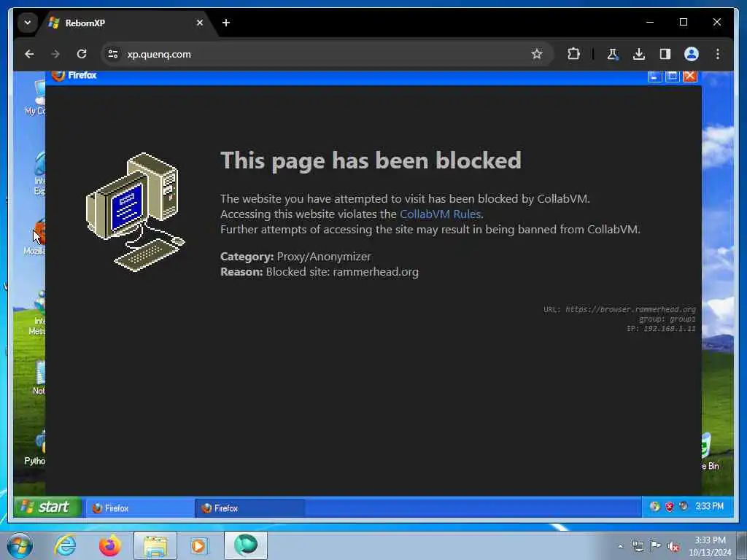Minimize the XP Firefox window
This screenshot has width=747, height=560.
(x=654, y=76)
